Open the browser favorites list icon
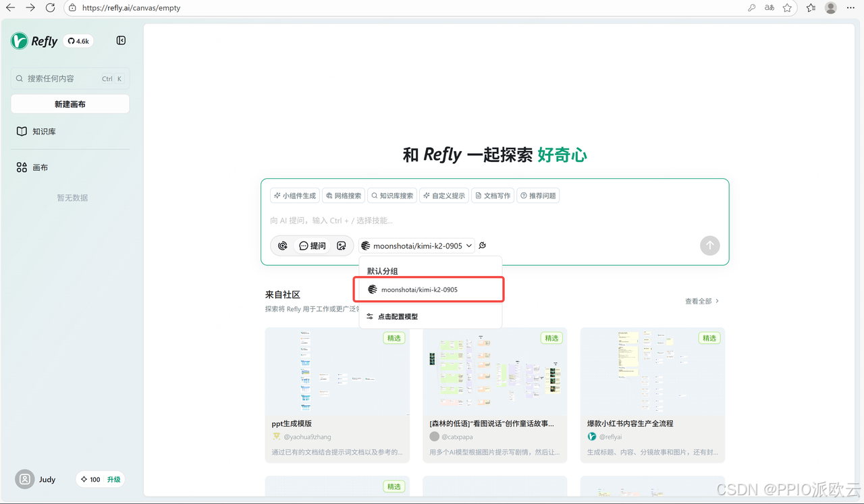This screenshot has height=504, width=864. coord(811,8)
